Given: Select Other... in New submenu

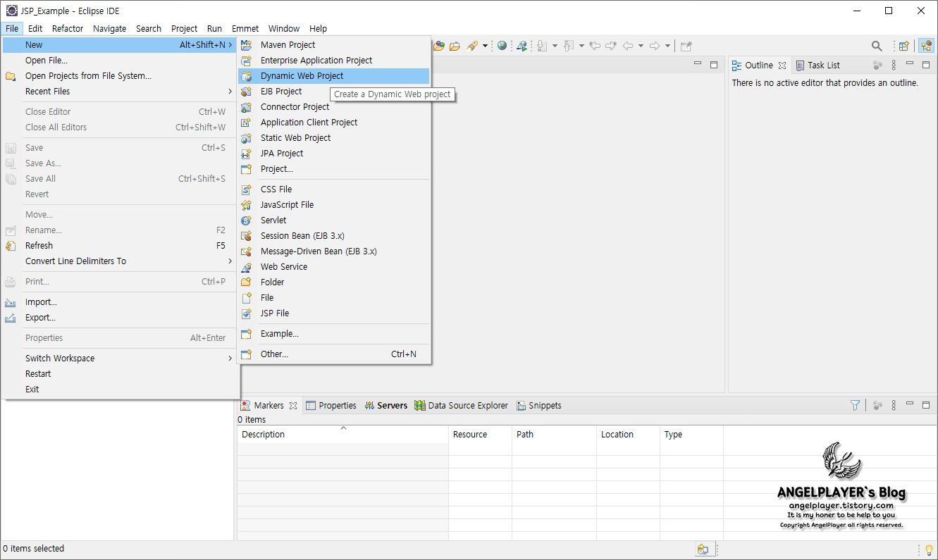Looking at the screenshot, I should coord(334,354).
